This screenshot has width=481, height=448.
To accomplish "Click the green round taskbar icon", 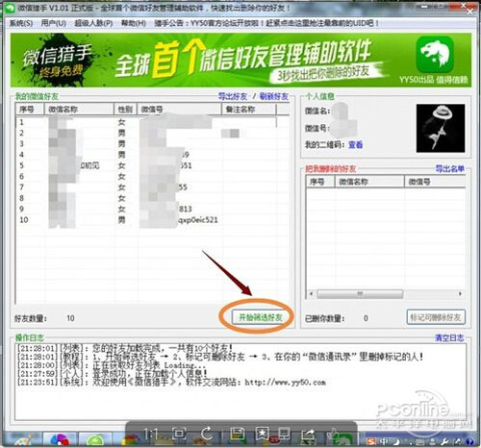I will pos(95,441).
